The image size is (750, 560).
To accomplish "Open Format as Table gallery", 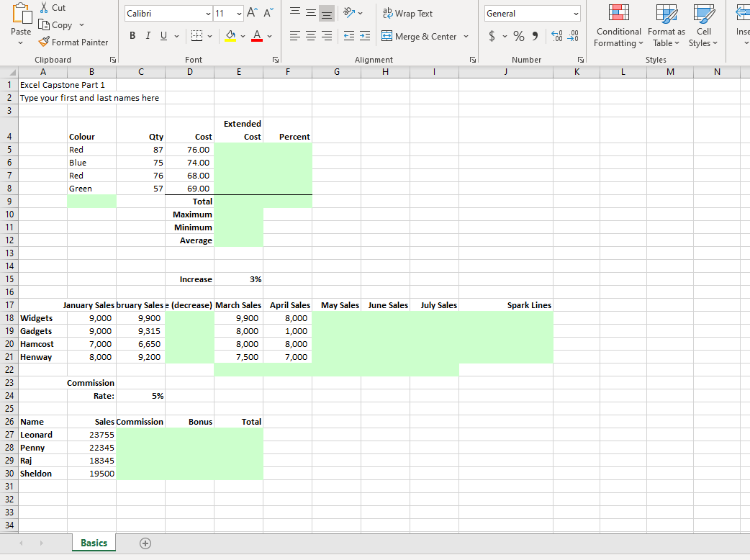I will coord(667,25).
